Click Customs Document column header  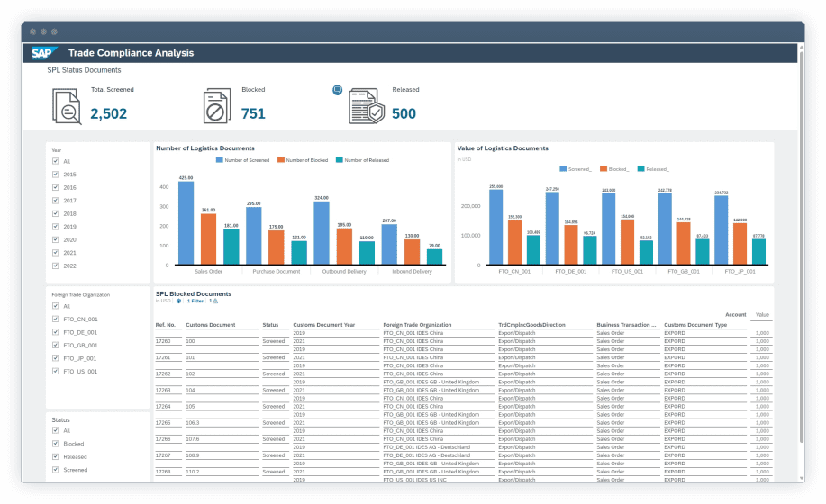pos(210,325)
